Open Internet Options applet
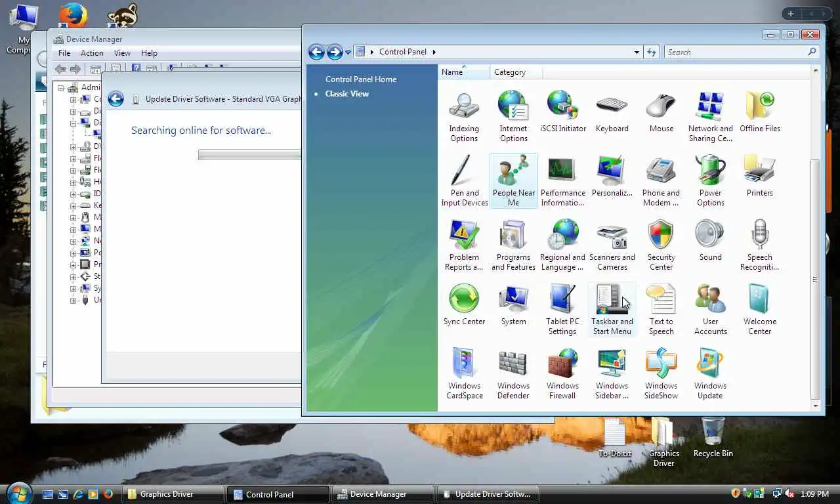 (513, 117)
